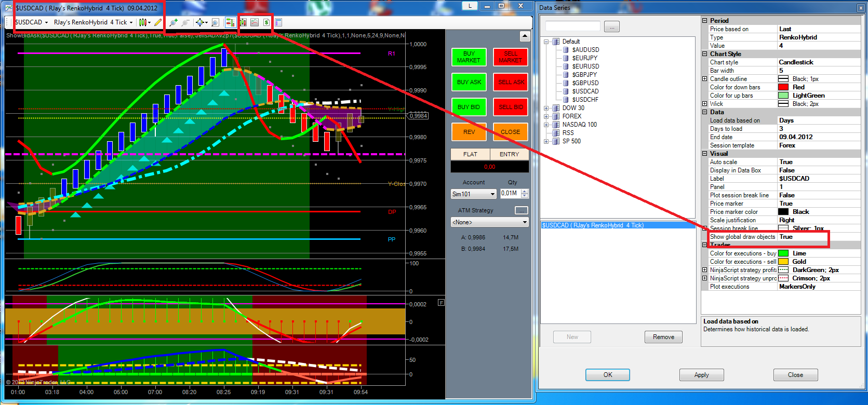Click the instrument icon beside $USDCHF
Viewport: 868px width, 405px height.
tap(566, 100)
